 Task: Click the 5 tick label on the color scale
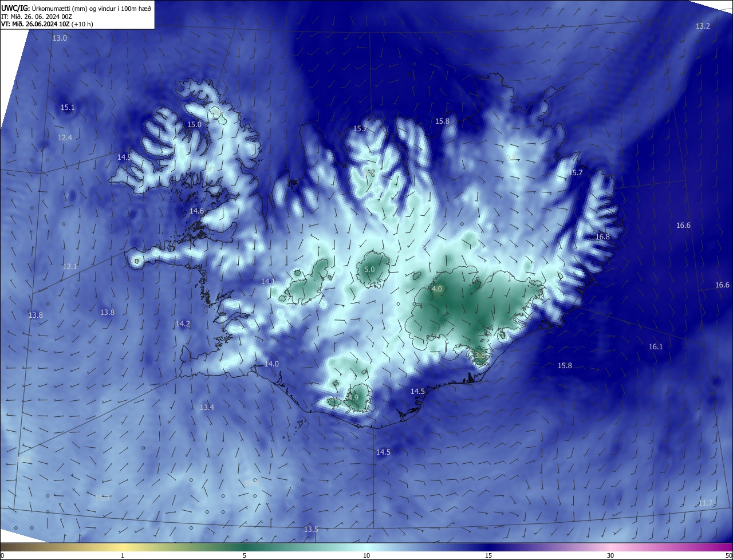click(x=245, y=555)
